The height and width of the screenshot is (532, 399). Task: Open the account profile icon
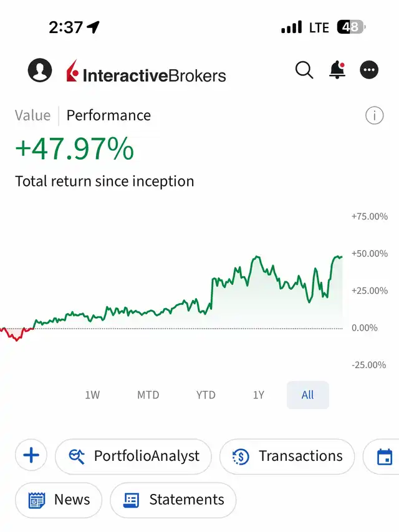(x=40, y=70)
